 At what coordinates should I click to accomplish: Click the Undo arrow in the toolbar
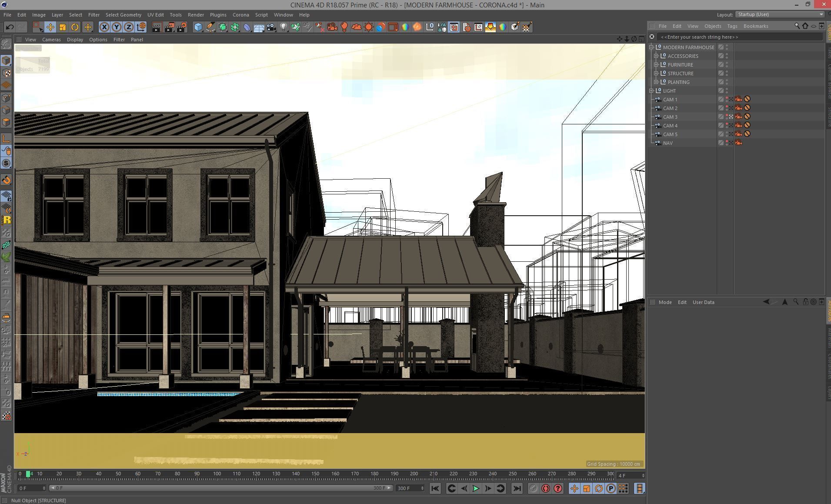point(10,27)
